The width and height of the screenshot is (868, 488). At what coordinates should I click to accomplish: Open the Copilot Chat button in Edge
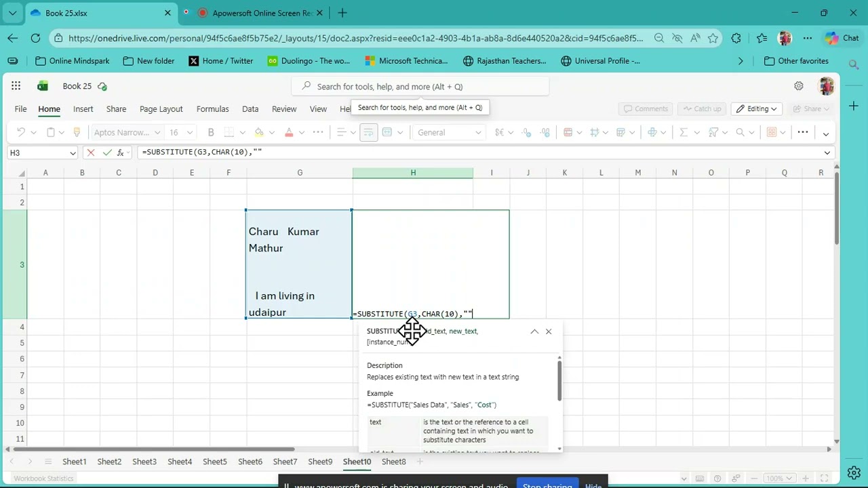click(843, 39)
